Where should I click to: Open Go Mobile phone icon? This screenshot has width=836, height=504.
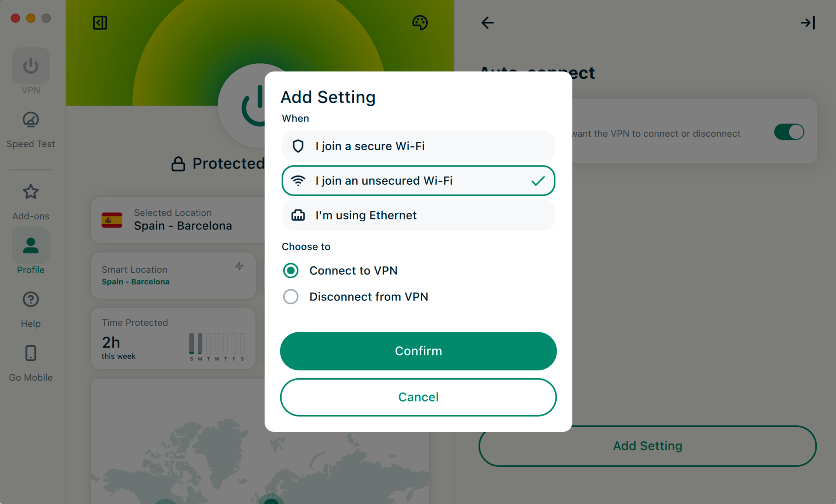pos(31,353)
